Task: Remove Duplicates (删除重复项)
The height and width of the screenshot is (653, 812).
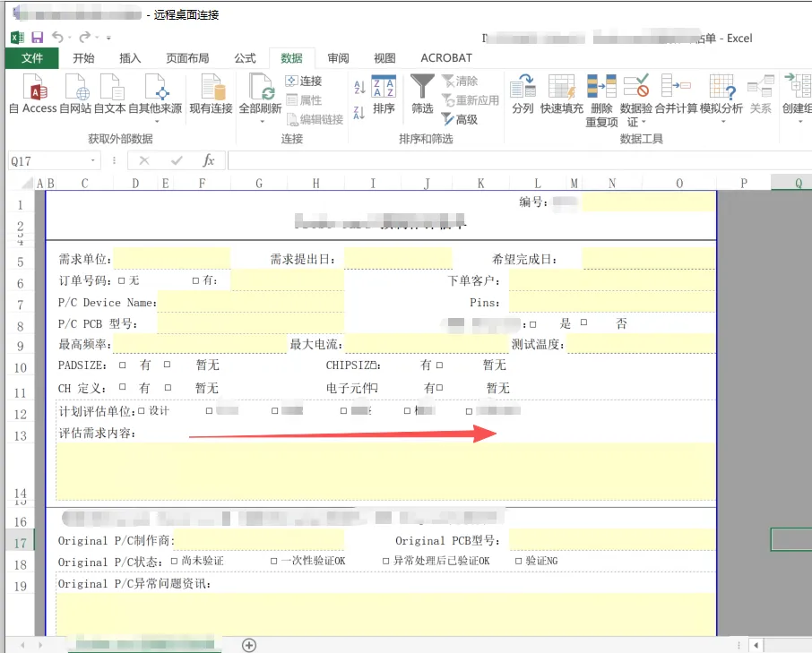Action: tap(601, 101)
